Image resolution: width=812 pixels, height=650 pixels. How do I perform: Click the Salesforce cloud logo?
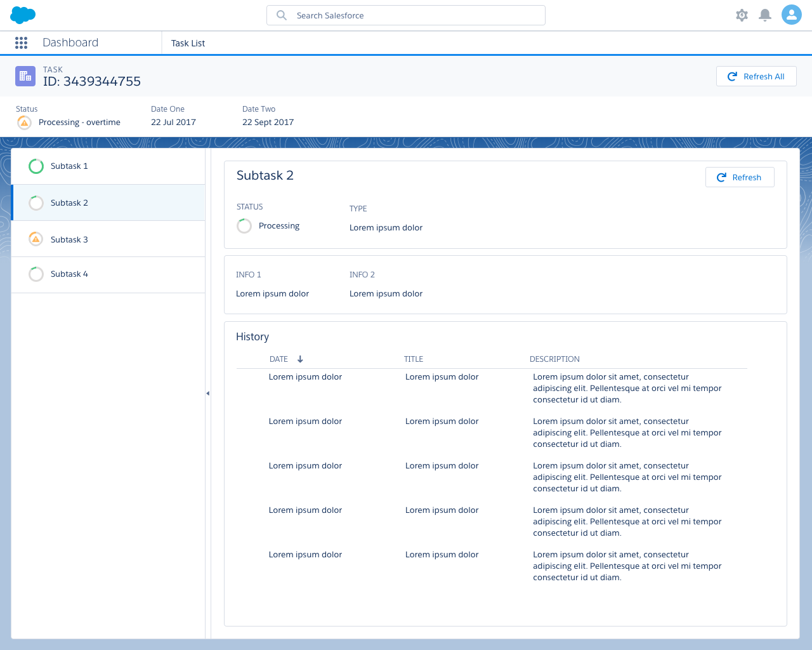23,15
